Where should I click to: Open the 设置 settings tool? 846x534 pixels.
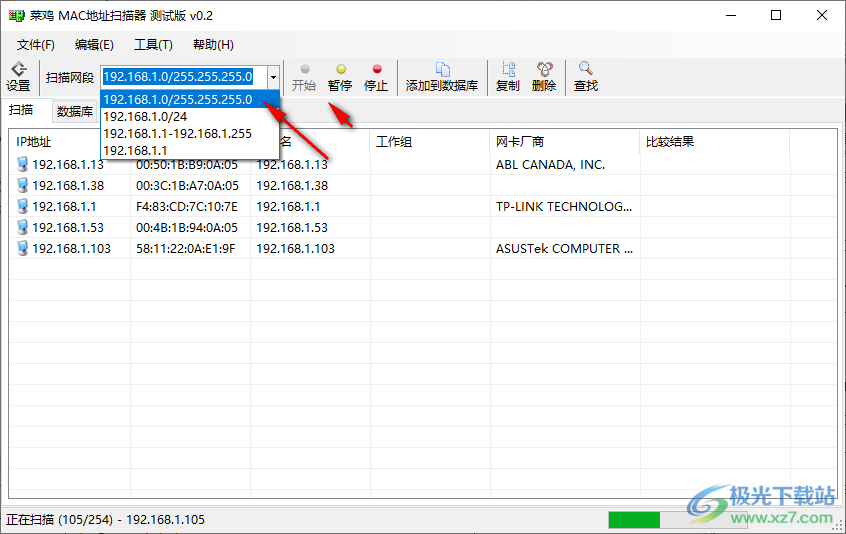(x=18, y=77)
